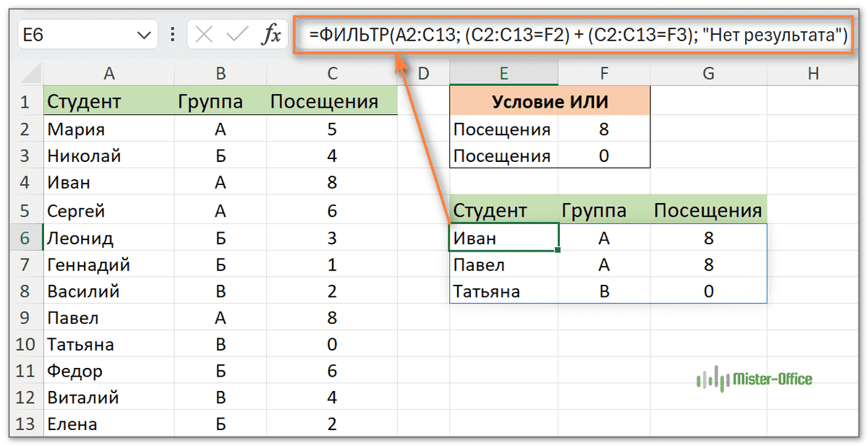The height and width of the screenshot is (446, 868).
Task: Click the cell with 'Мария' in column A
Action: (x=109, y=129)
